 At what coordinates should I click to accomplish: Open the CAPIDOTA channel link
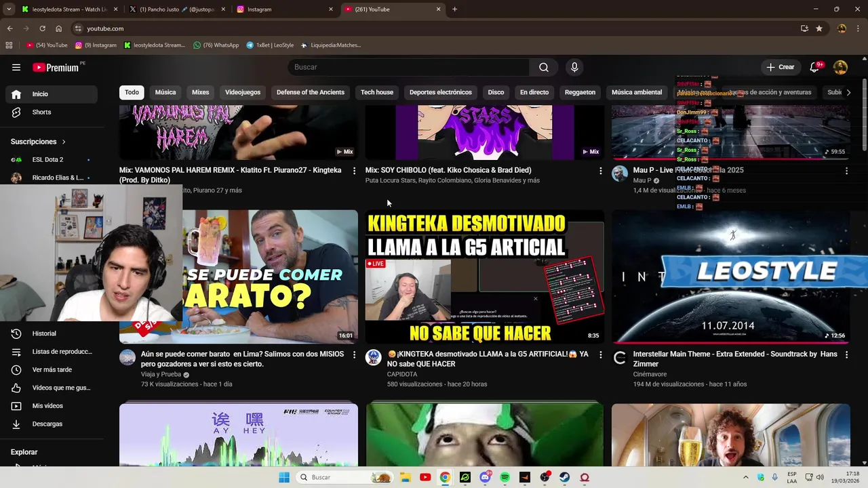point(402,374)
